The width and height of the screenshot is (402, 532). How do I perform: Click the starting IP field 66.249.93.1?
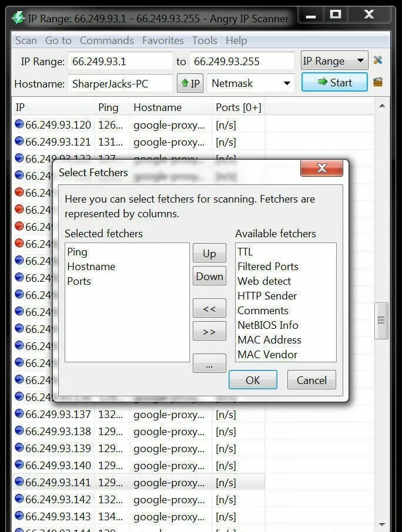pos(120,62)
